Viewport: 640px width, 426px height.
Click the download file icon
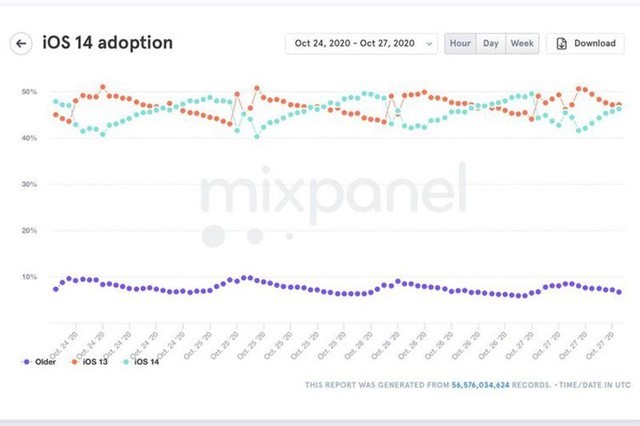click(562, 43)
